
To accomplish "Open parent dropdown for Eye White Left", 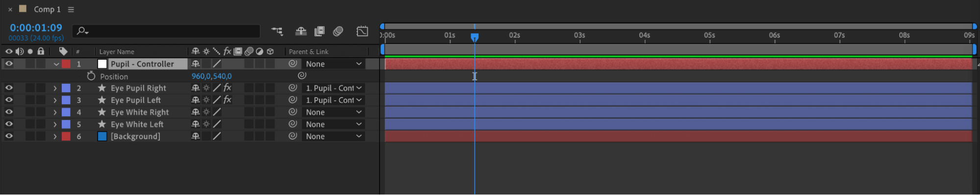I will [x=334, y=124].
